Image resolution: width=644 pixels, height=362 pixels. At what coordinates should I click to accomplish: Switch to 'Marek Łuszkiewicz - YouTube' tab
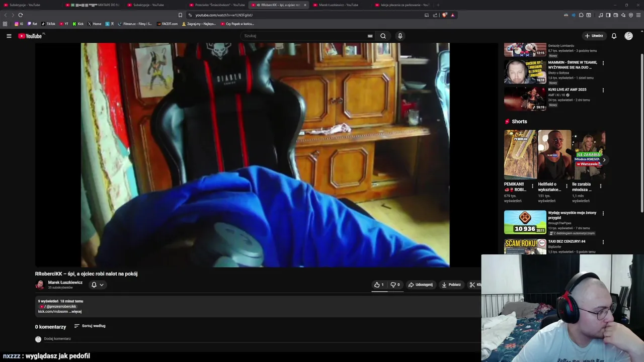pyautogui.click(x=340, y=5)
